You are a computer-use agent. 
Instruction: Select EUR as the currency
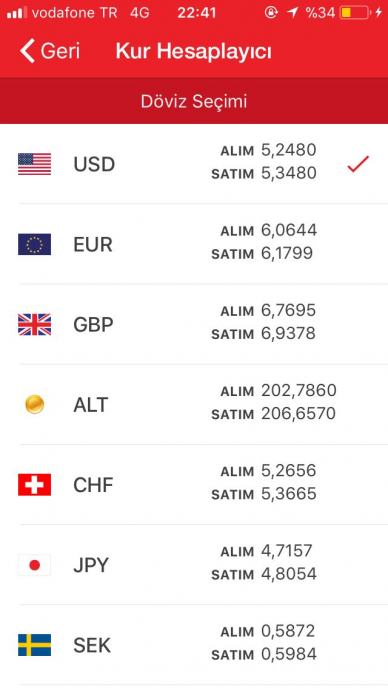pyautogui.click(x=194, y=244)
